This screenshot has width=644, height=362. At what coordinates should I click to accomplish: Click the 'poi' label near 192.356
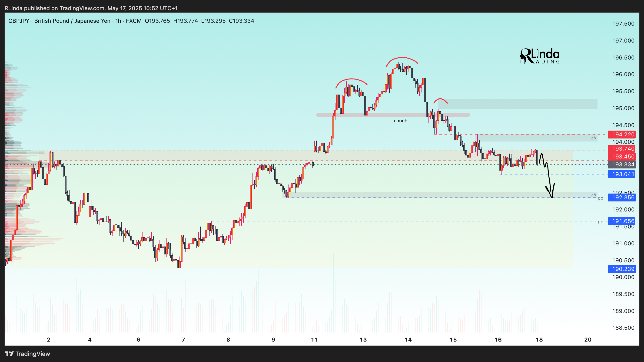click(601, 198)
